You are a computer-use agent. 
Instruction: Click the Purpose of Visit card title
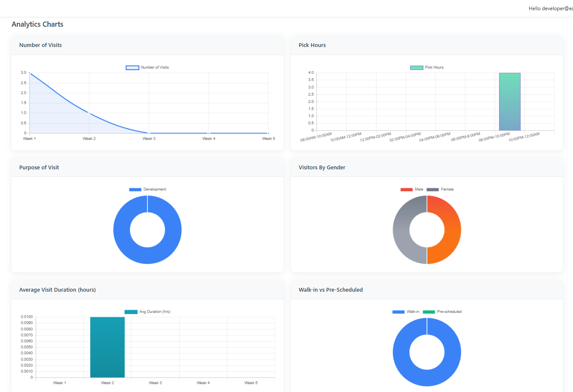pos(39,167)
